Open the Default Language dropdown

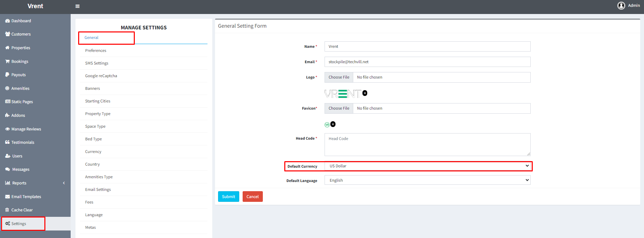pos(427,180)
